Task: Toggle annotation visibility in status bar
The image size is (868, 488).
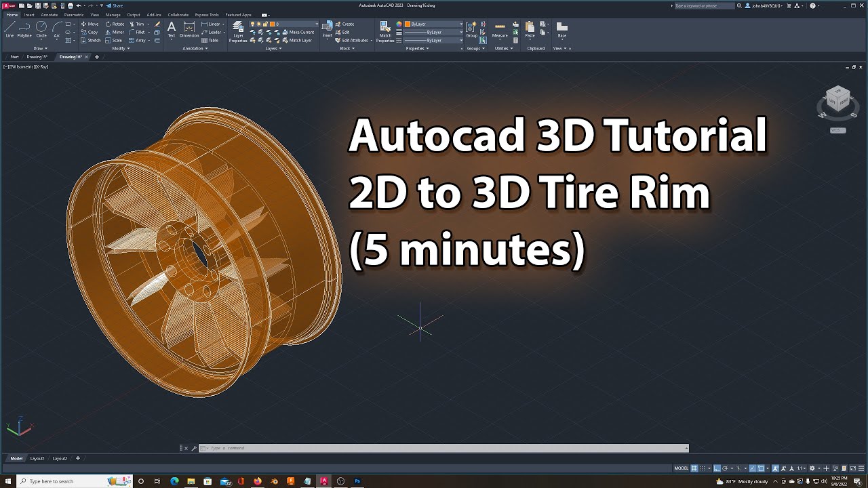Action: [x=775, y=468]
